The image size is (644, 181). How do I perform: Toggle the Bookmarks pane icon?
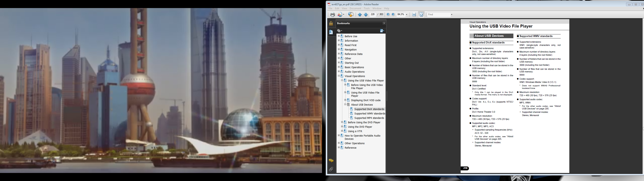click(x=331, y=32)
